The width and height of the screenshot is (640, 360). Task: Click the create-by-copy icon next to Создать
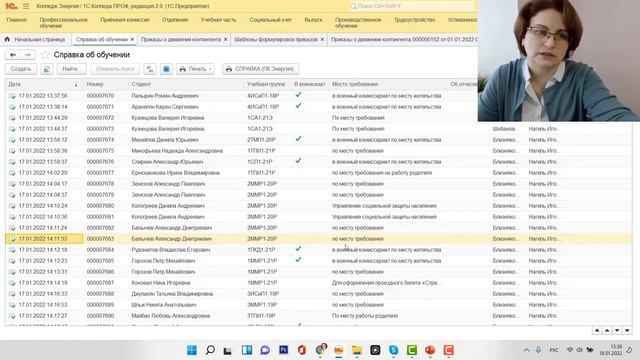[47, 69]
